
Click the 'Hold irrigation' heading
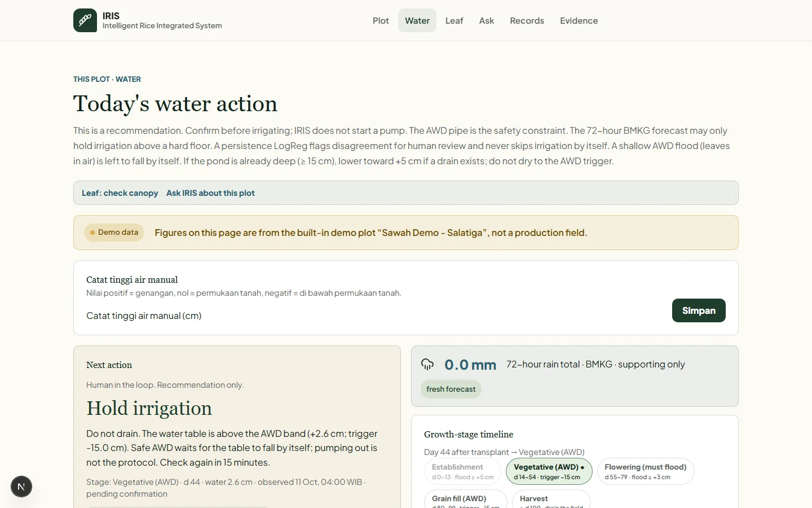(x=149, y=408)
